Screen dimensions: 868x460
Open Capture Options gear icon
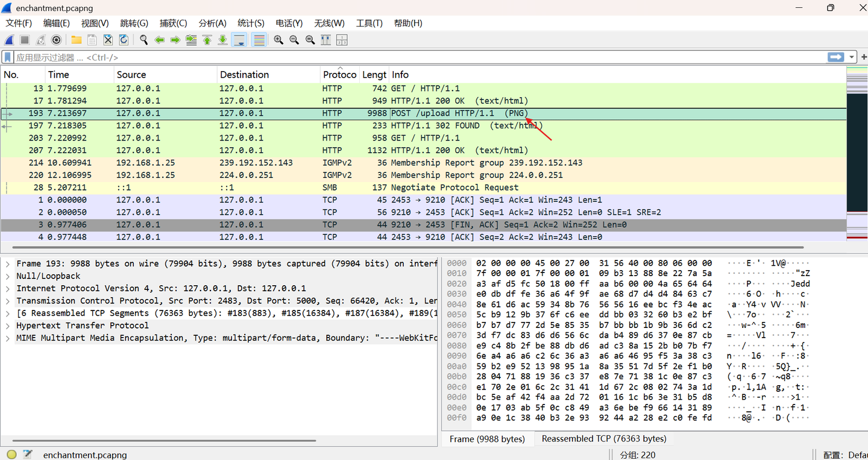pos(56,40)
